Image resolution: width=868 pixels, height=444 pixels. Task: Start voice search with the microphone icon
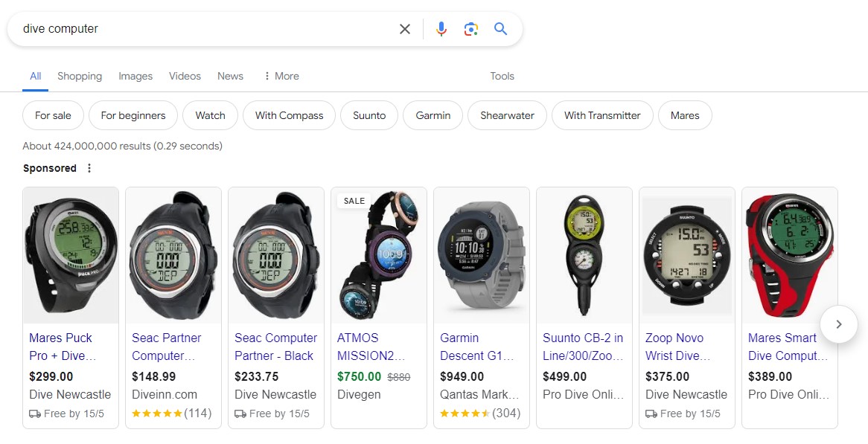point(441,29)
